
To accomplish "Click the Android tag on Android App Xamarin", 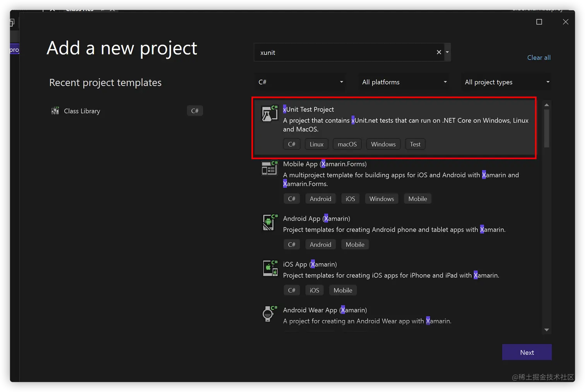I will pos(320,244).
